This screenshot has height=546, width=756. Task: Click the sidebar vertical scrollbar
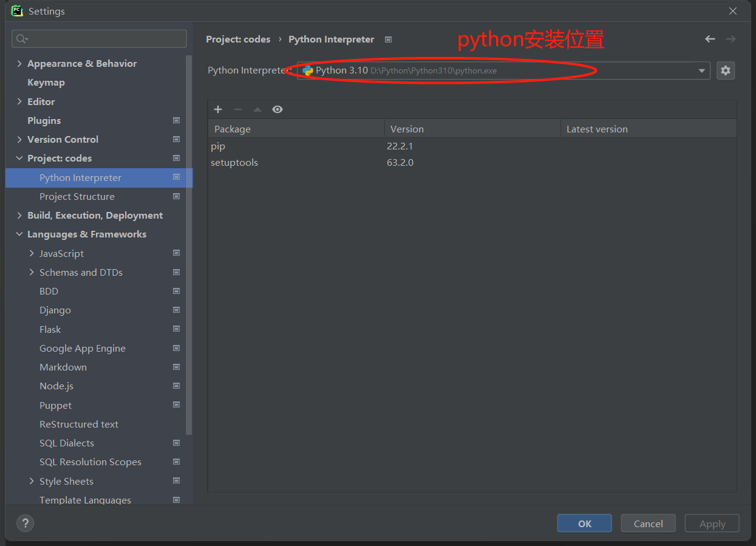tap(189, 246)
